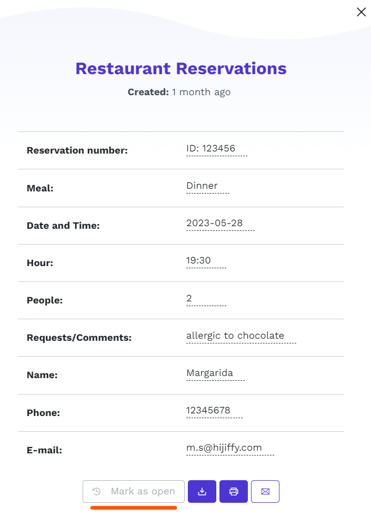
Task: Click the Restaurant Reservations title
Action: (x=181, y=69)
